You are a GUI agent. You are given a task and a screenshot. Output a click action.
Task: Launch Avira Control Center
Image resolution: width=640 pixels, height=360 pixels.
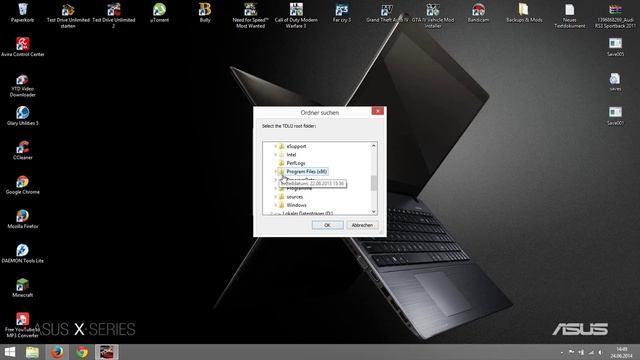(x=22, y=47)
